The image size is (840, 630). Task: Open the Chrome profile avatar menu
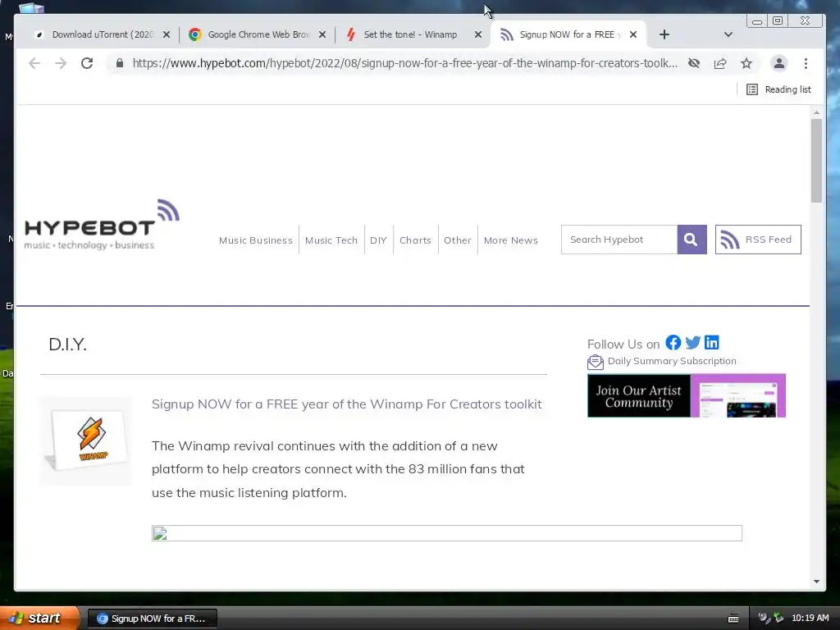click(x=779, y=63)
